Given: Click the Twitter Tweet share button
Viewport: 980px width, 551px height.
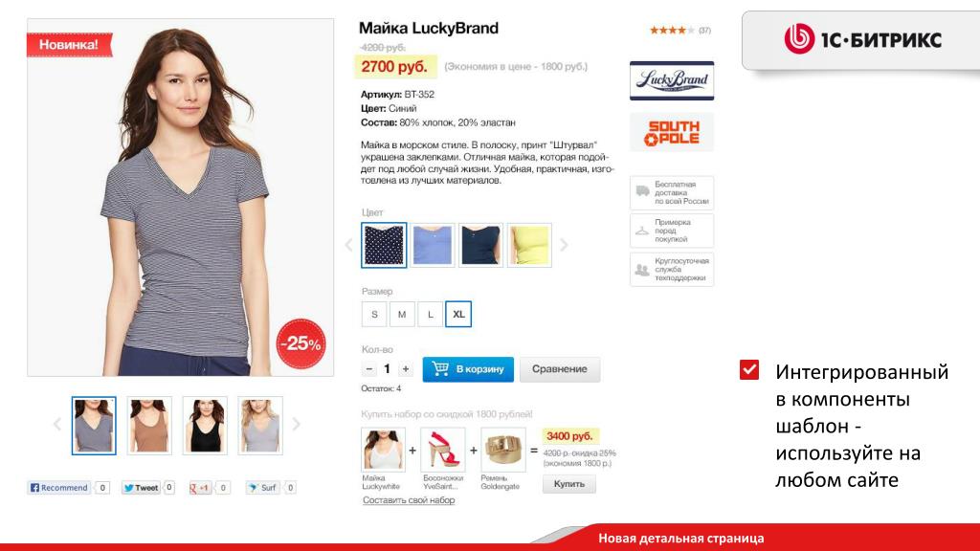Looking at the screenshot, I should tap(141, 487).
